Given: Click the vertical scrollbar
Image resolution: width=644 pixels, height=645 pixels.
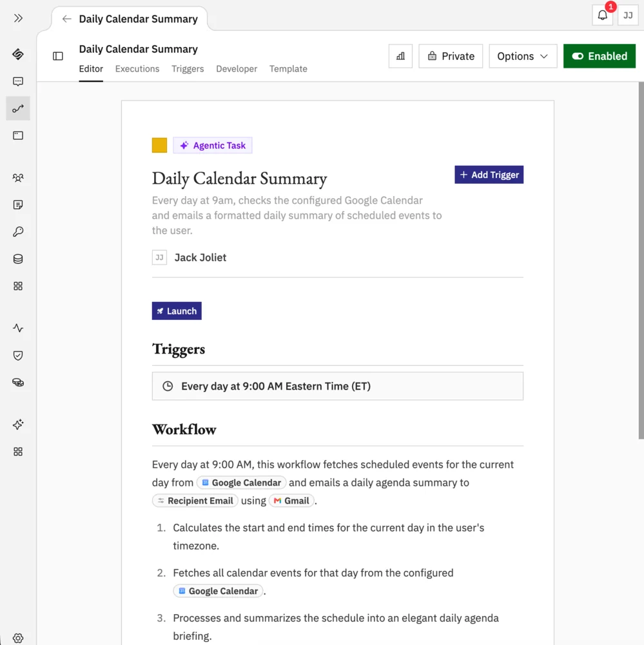Looking at the screenshot, I should click(x=641, y=260).
